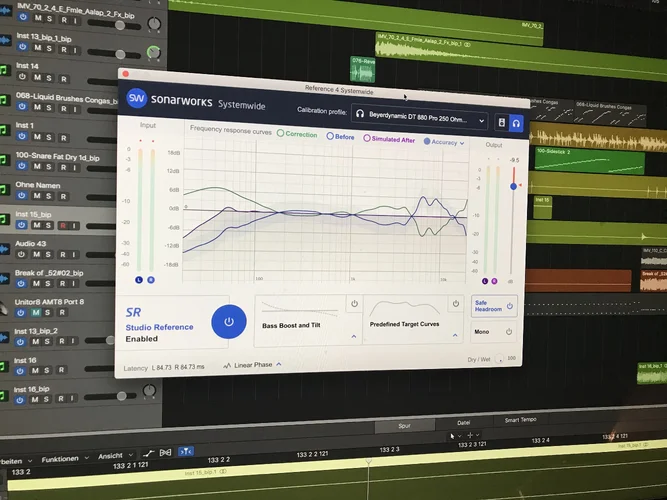Image resolution: width=667 pixels, height=500 pixels.
Task: Mute the Inst 13_bip_1_bip track
Action: tap(38, 48)
